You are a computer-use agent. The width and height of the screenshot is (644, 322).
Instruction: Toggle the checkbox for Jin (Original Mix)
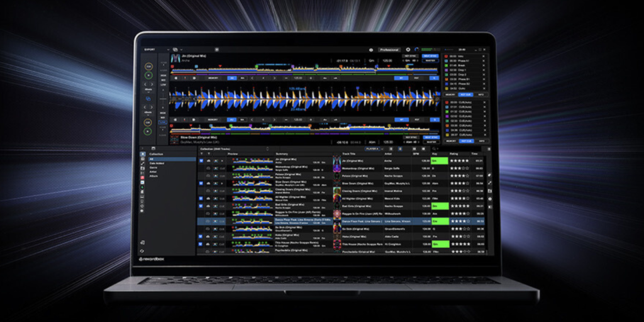point(201,161)
